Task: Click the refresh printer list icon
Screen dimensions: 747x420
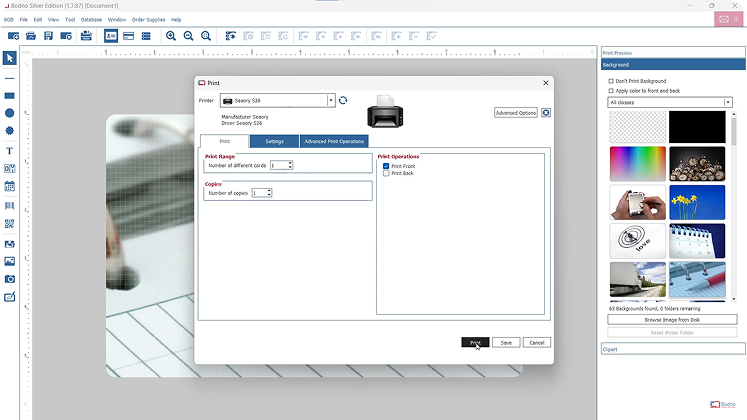Action: [x=343, y=100]
